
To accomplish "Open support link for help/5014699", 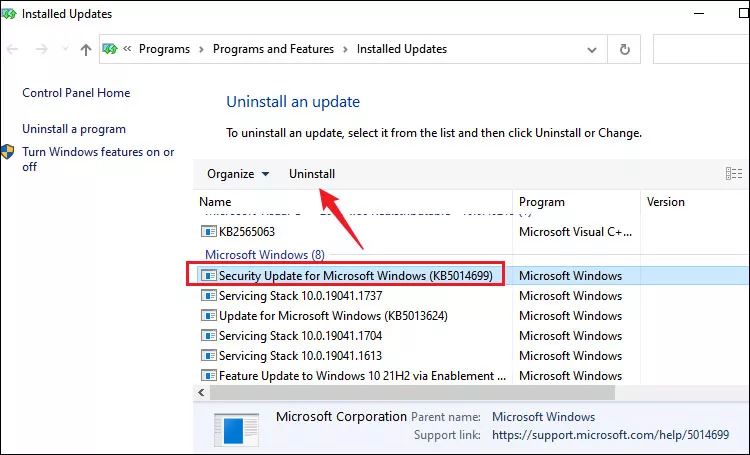I will 610,435.
